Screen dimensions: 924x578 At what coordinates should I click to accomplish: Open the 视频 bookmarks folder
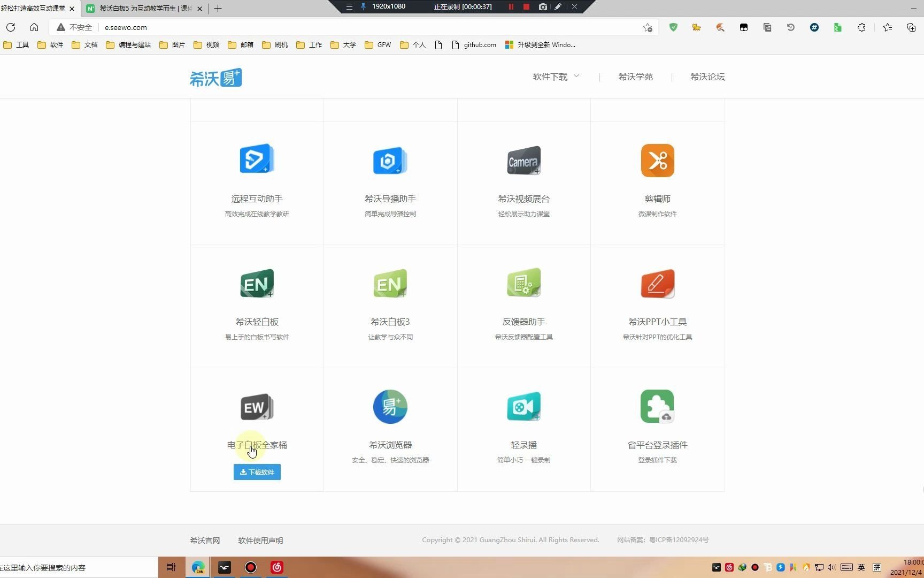[x=206, y=45]
